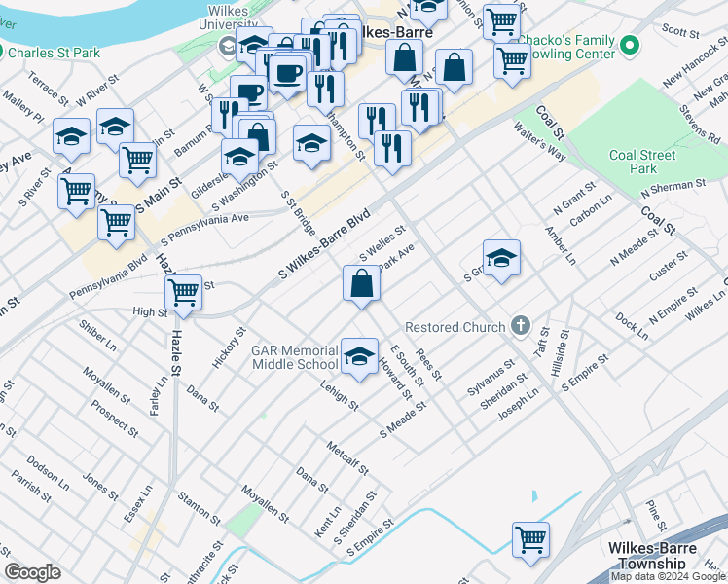
Task: Open the shopping bag marker right of Wilkes-Barre label
Action: (x=404, y=60)
